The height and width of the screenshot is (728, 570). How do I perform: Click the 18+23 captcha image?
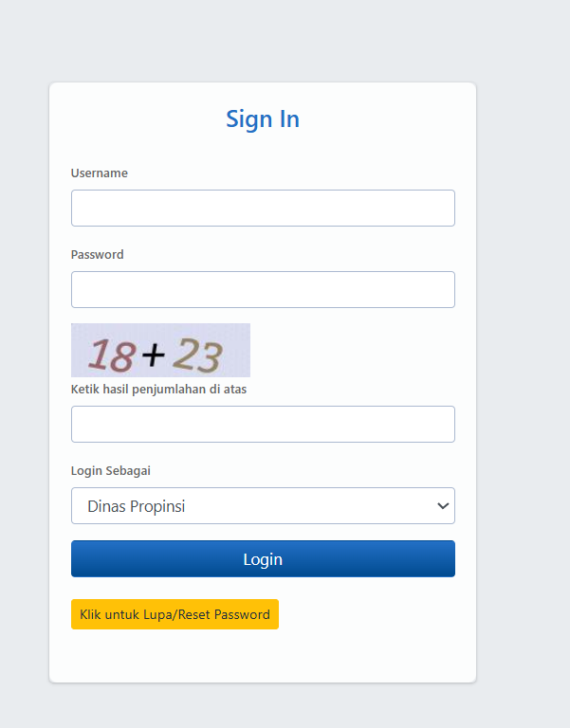click(x=160, y=350)
